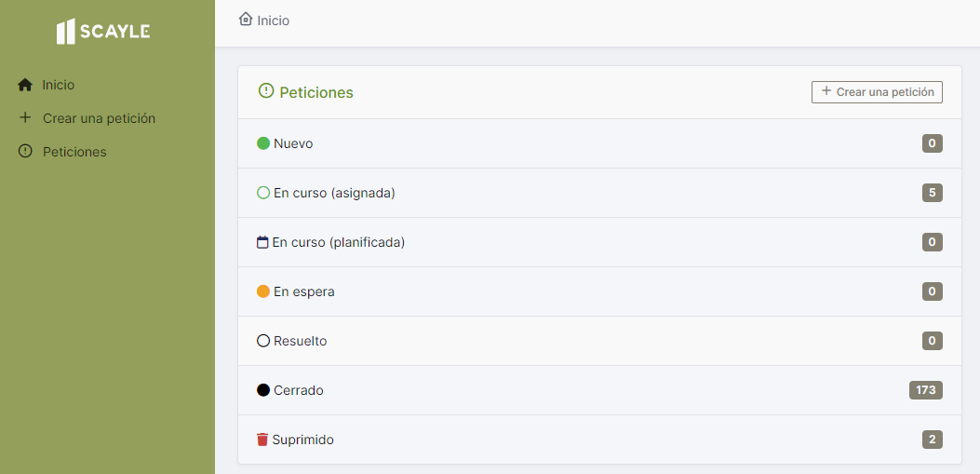Click the exclamation icon beside Peticiones in sidebar
The image size is (980, 474).
click(x=25, y=152)
